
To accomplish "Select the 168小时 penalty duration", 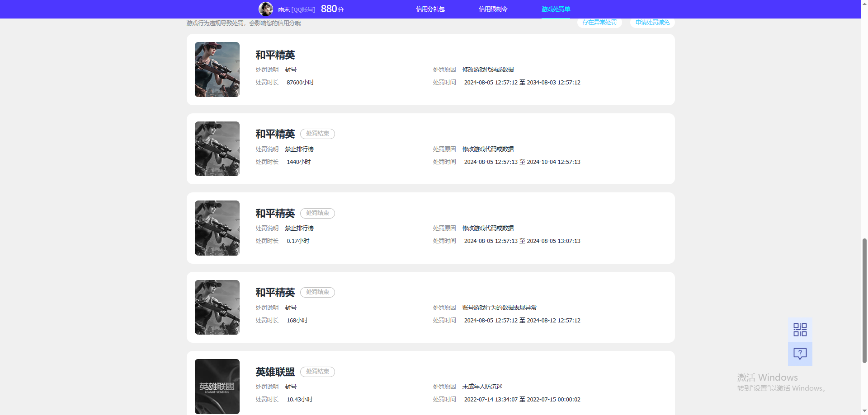I will tap(297, 321).
